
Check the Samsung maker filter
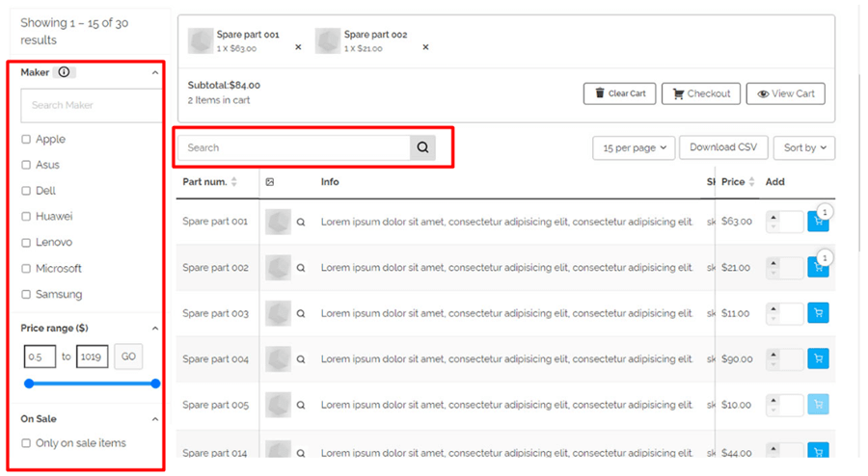pyautogui.click(x=26, y=294)
